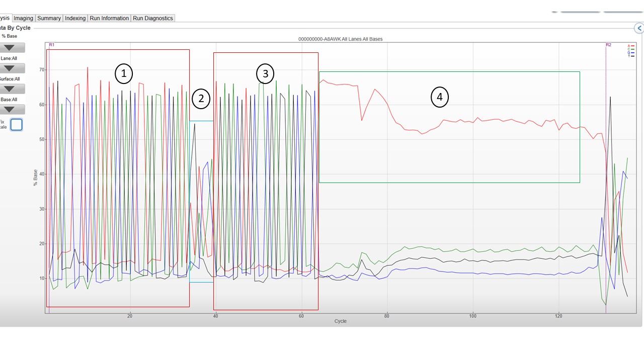
Task: Open the dropdown below the % Base label
Action: click(9, 48)
